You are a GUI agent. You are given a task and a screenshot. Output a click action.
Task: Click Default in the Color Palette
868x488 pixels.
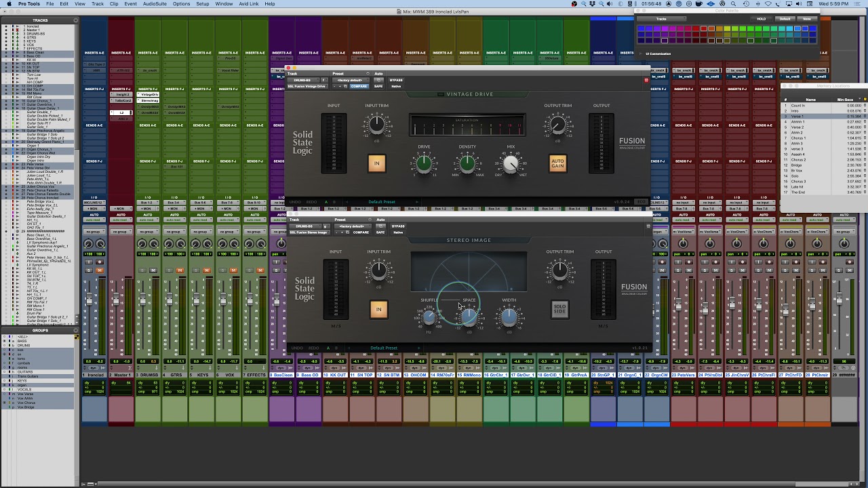(x=785, y=19)
